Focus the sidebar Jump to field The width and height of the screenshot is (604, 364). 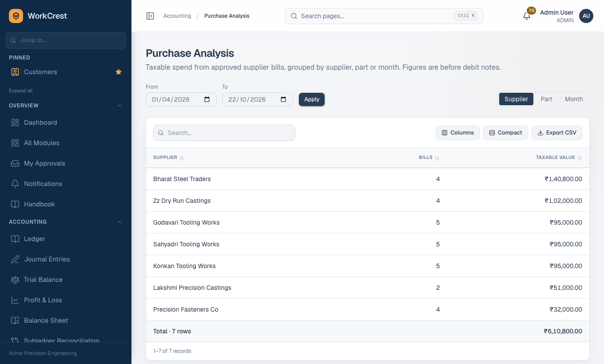coord(66,40)
